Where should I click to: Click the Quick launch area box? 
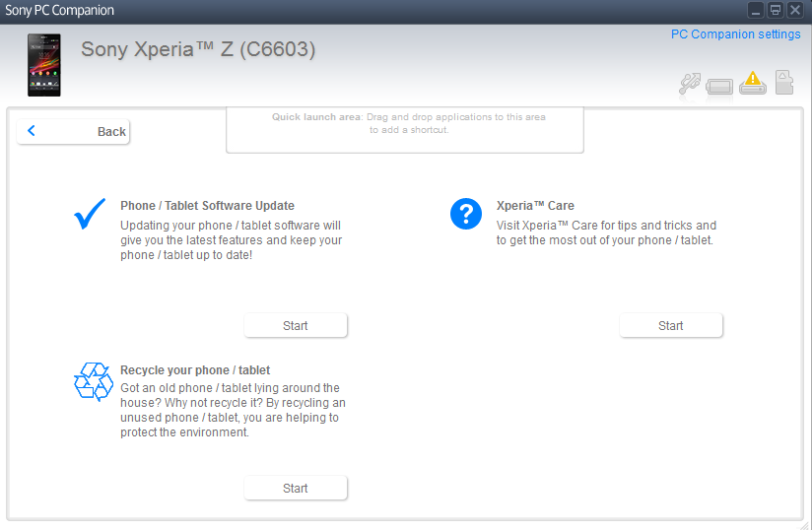405,129
